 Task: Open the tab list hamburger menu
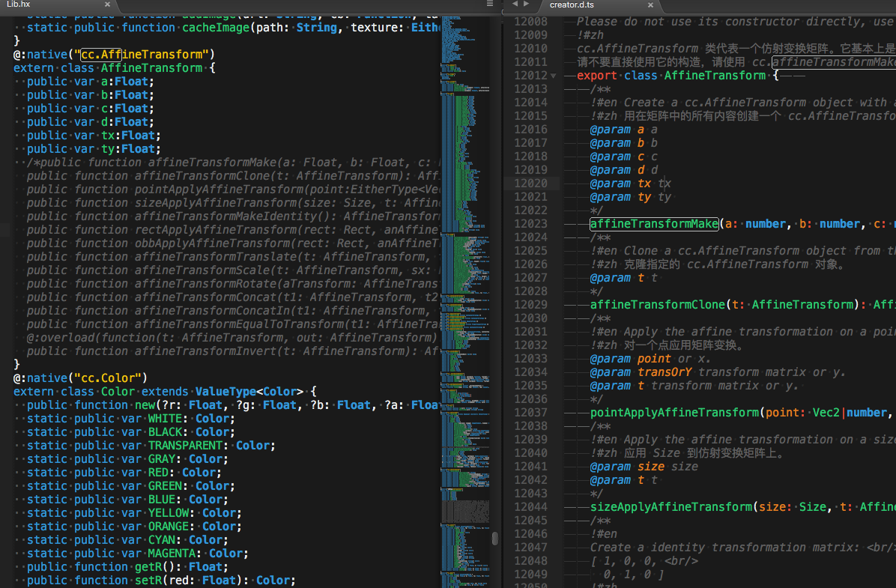point(490,4)
